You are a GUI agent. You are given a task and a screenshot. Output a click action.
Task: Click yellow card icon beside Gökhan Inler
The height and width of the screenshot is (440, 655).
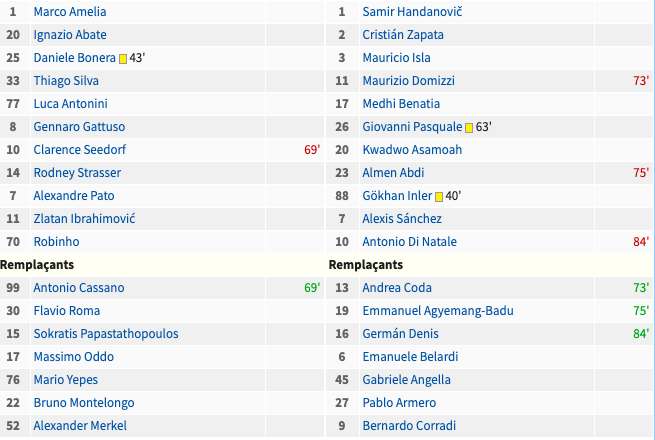[438, 196]
